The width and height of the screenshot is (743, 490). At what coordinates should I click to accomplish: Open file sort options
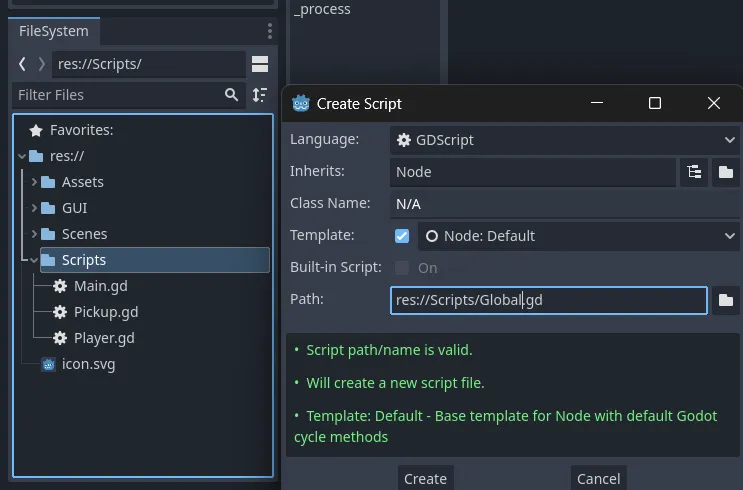(x=260, y=95)
